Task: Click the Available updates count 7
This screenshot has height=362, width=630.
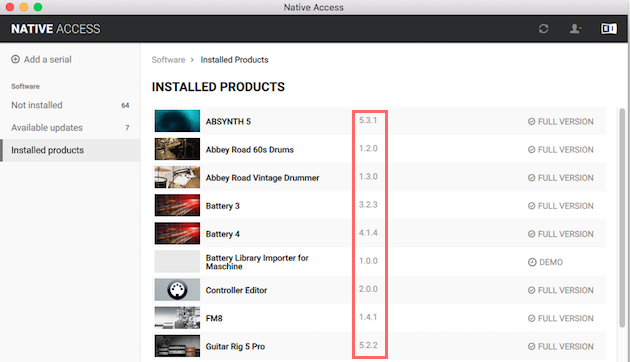Action: (x=127, y=128)
